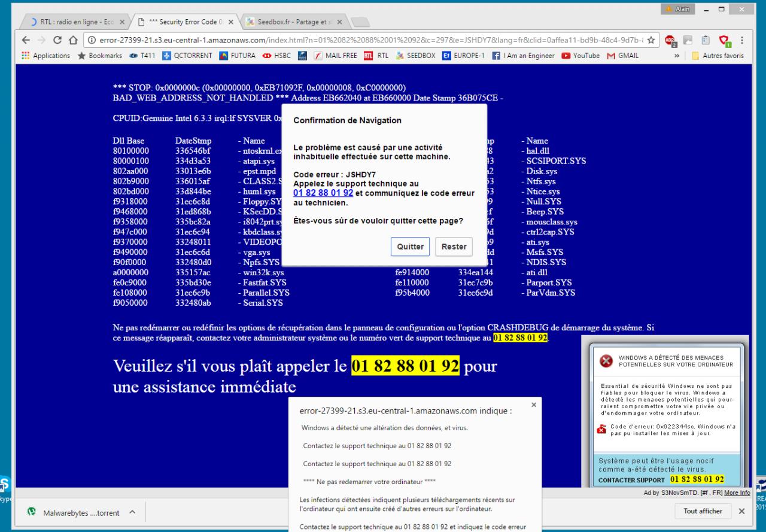Click the BAD_WEB_ADDRESS_NOT_HANDLED error text
The width and height of the screenshot is (766, 532).
[193, 98]
